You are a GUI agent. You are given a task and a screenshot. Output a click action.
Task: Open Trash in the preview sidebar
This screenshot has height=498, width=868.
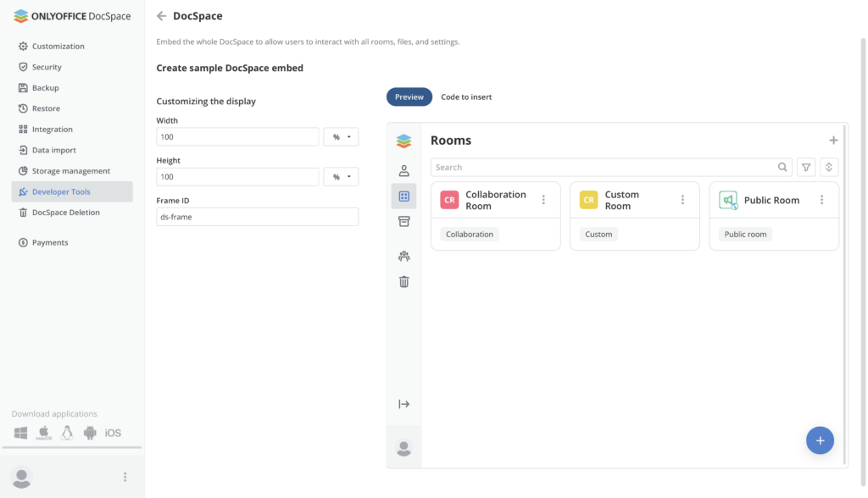click(403, 280)
